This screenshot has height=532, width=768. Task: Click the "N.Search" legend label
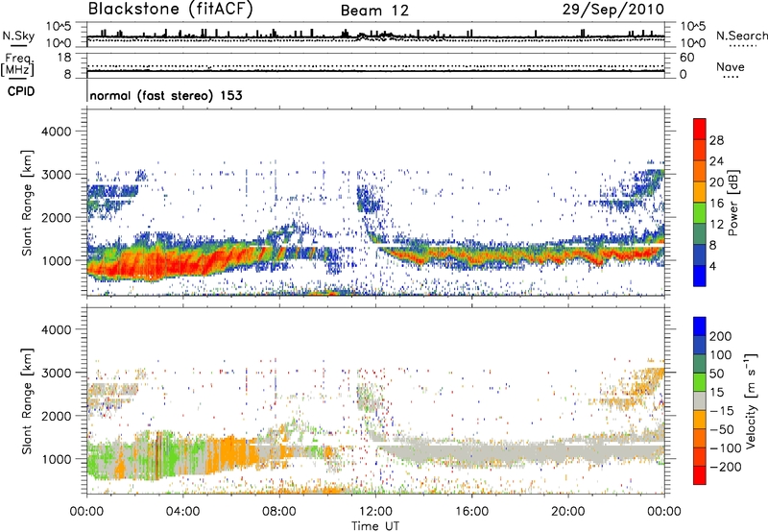point(741,36)
